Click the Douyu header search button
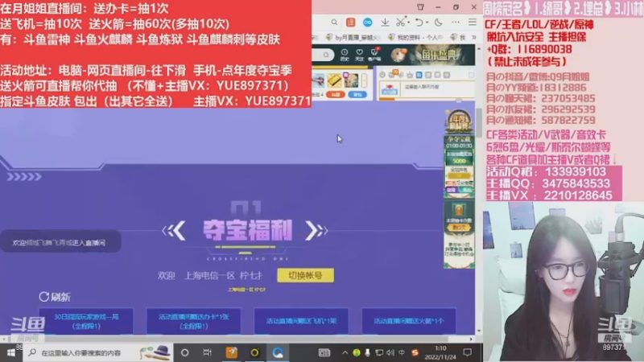The height and width of the screenshot is (362, 644). point(326,55)
